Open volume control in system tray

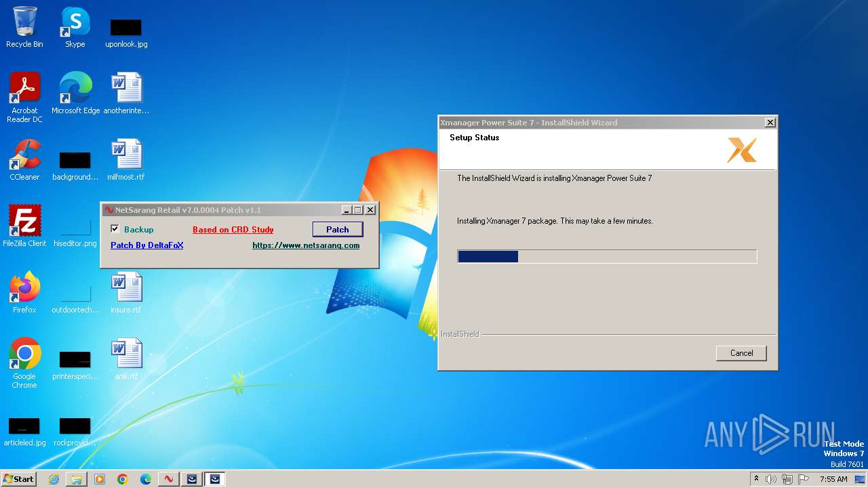point(771,479)
